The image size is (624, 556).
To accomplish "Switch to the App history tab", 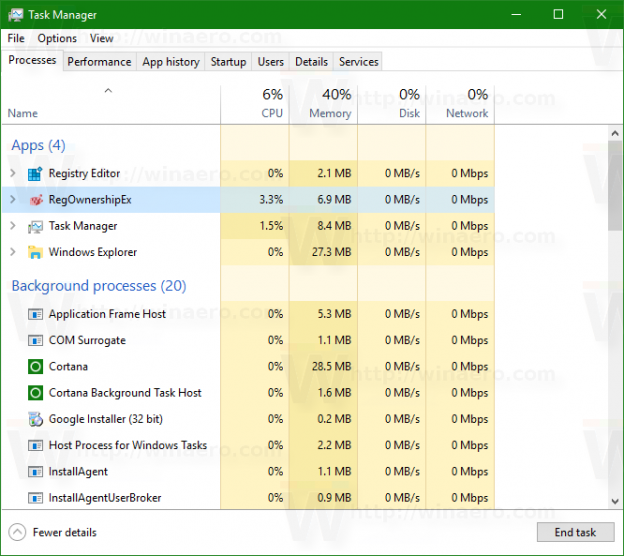I will coord(171,62).
